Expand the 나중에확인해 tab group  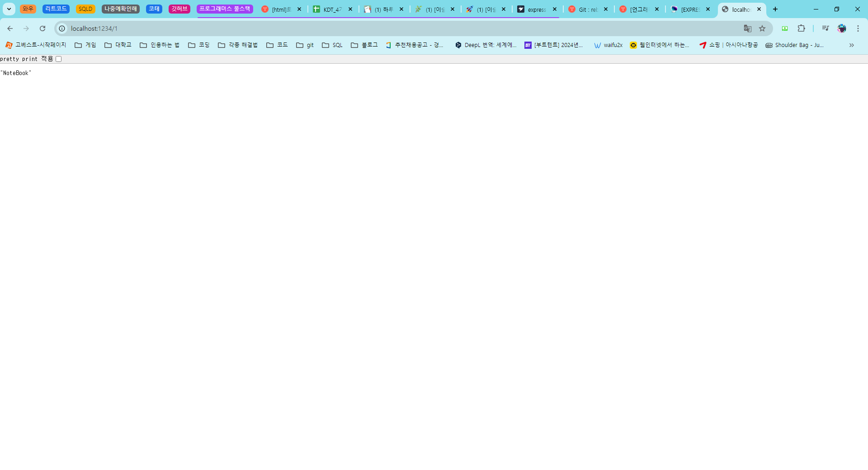pos(121,9)
